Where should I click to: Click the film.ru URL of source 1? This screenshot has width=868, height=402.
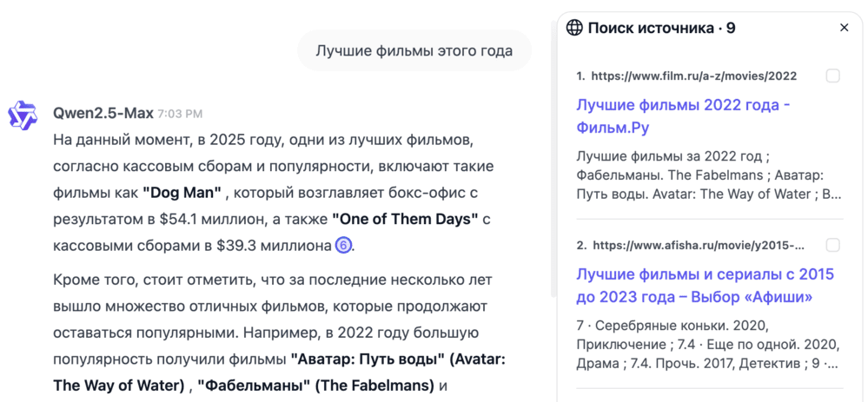693,76
